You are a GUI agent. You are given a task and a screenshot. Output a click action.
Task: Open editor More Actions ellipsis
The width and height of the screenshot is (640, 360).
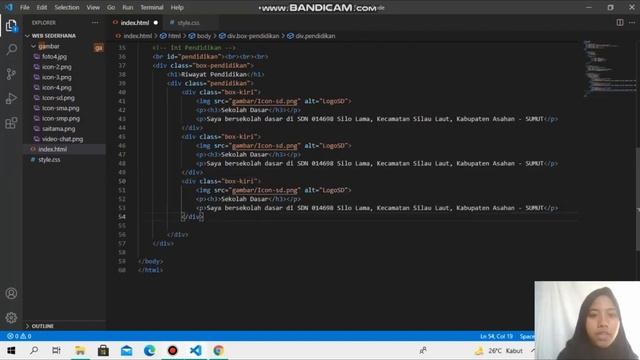pyautogui.click(x=632, y=22)
